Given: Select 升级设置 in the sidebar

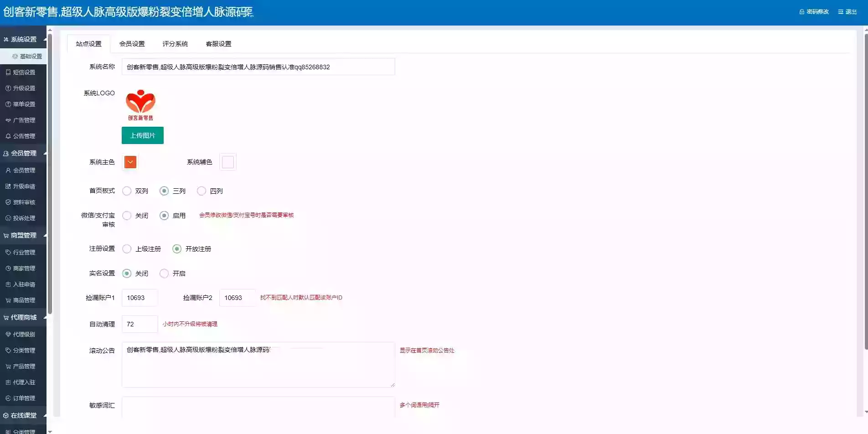Looking at the screenshot, I should [x=23, y=88].
